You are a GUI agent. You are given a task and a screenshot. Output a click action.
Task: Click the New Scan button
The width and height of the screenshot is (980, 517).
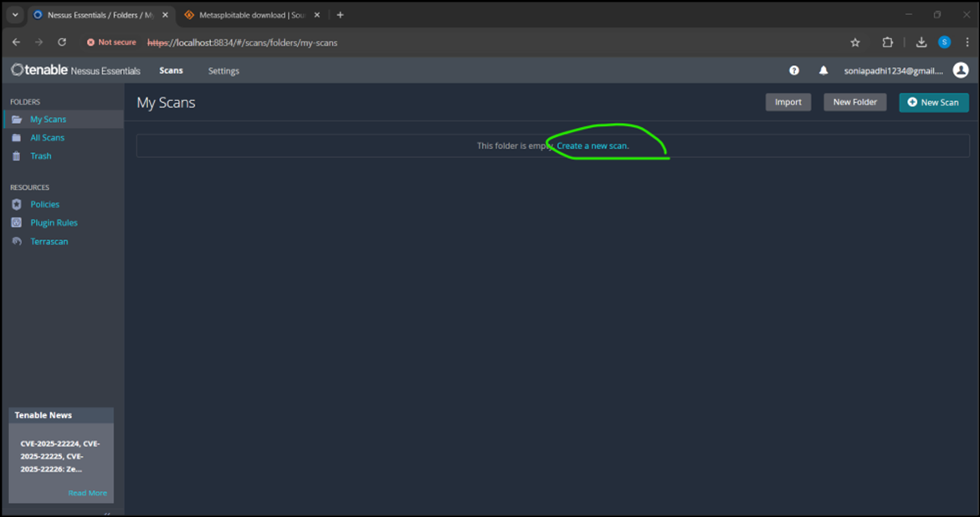click(934, 102)
